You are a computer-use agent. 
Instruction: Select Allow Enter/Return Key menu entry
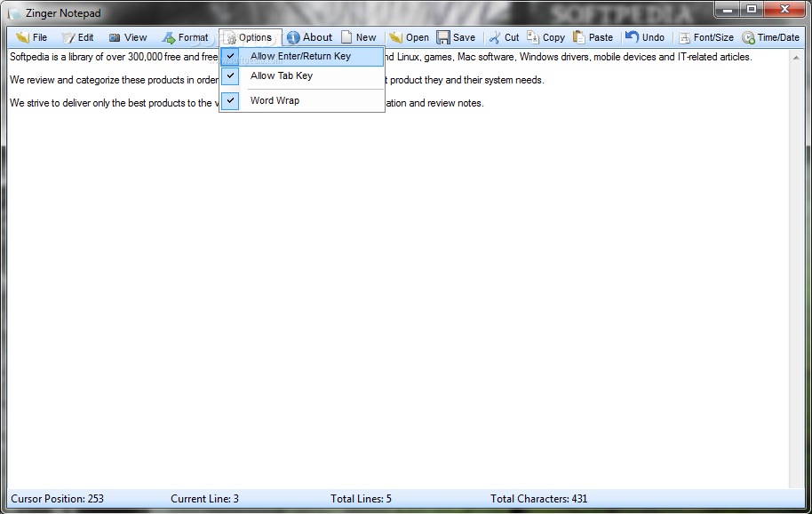point(302,56)
